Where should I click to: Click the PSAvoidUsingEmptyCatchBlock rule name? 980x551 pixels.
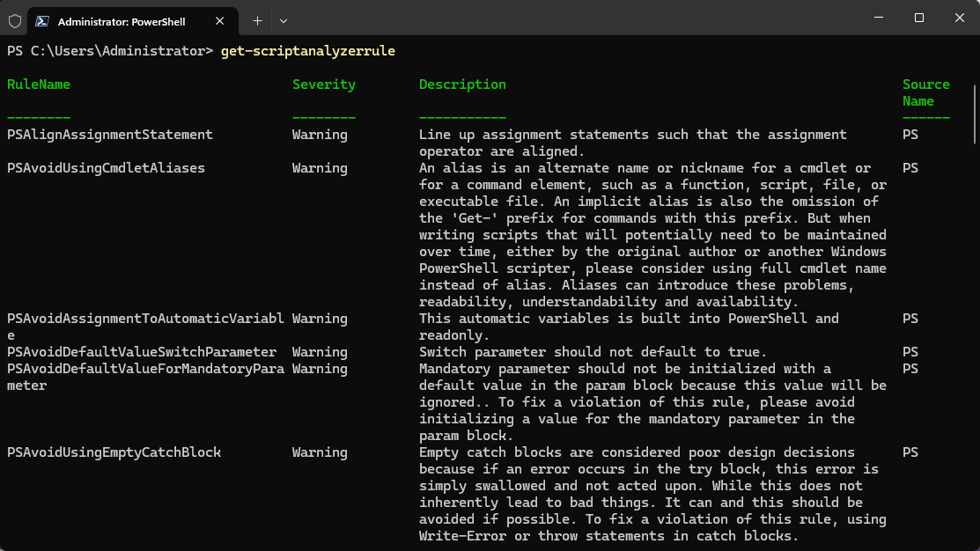click(114, 452)
